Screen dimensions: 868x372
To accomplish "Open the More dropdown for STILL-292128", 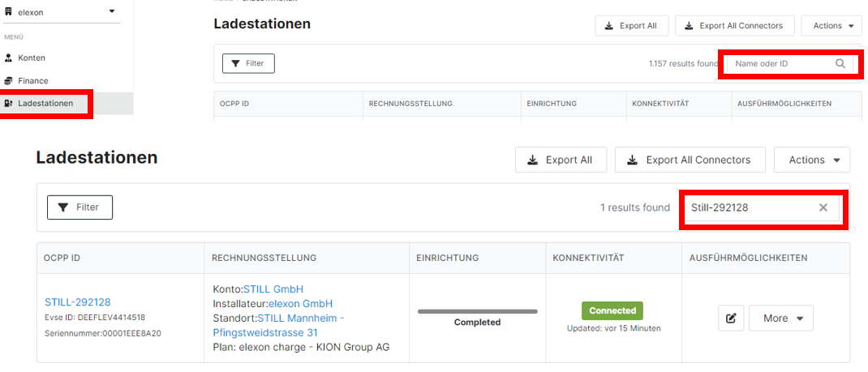I will [x=781, y=318].
